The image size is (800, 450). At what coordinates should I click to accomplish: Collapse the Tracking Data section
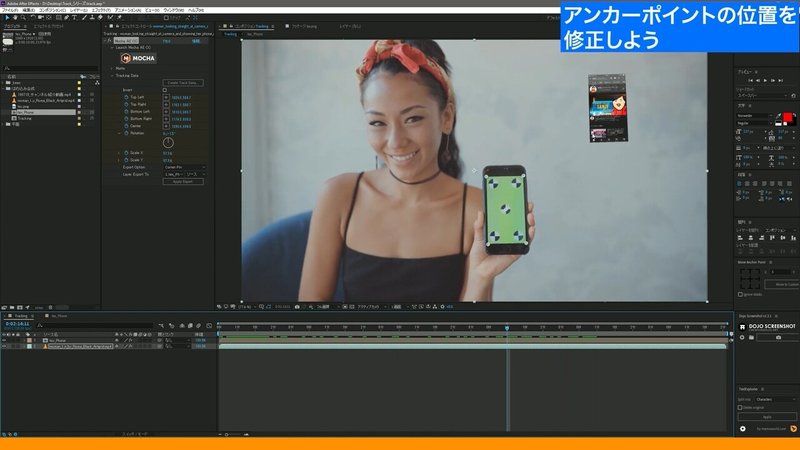click(112, 76)
